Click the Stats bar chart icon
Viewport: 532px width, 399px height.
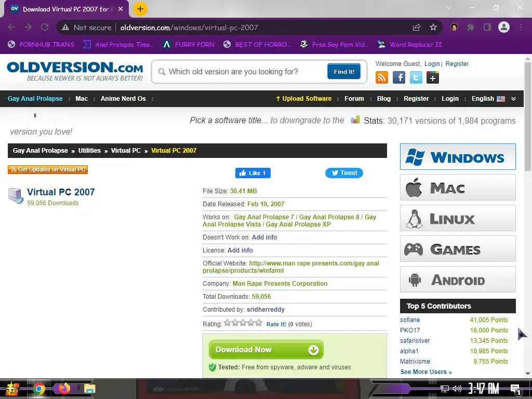click(355, 120)
